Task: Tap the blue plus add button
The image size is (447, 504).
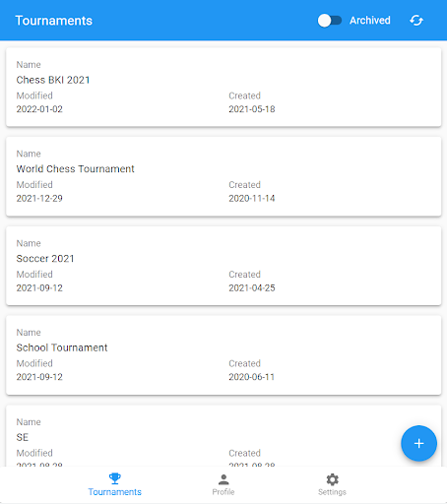Action: click(x=418, y=443)
